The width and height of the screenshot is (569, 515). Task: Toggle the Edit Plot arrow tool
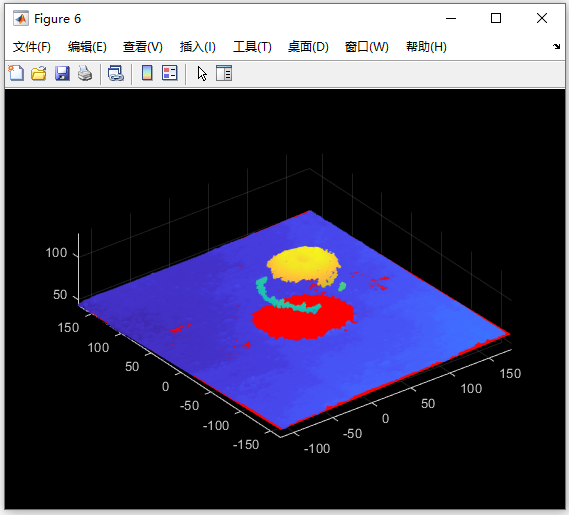pyautogui.click(x=202, y=73)
